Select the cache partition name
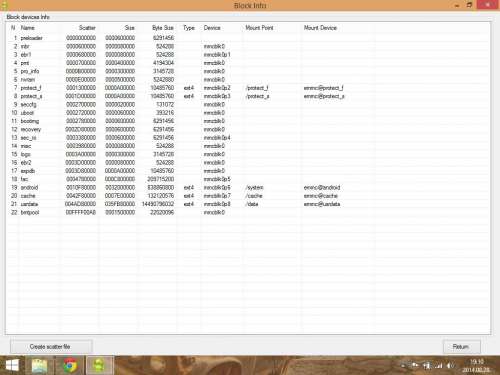Screen dimensions: 500x375 click(x=28, y=196)
